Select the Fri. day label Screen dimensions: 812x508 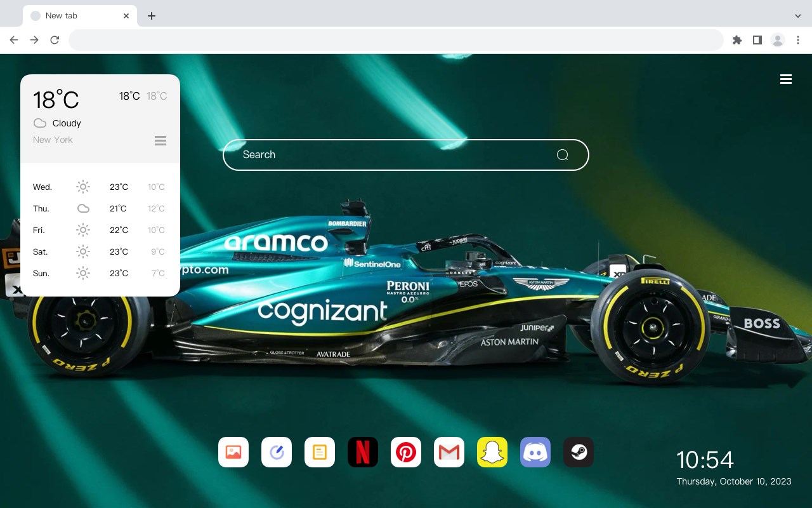coord(39,230)
